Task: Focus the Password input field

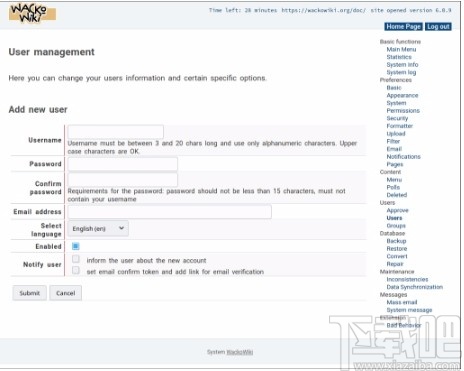Action: tap(123, 164)
